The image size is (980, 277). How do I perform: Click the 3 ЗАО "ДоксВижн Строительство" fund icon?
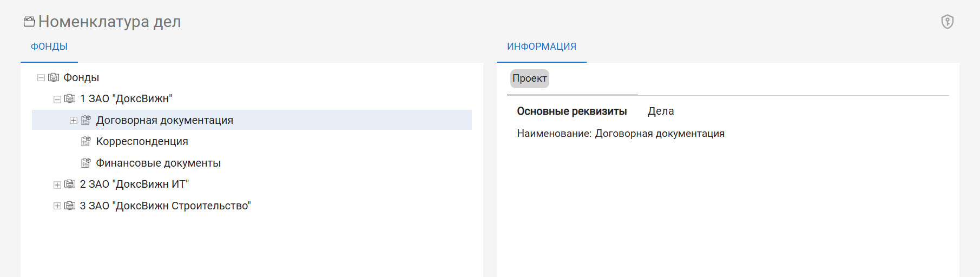[x=70, y=206]
